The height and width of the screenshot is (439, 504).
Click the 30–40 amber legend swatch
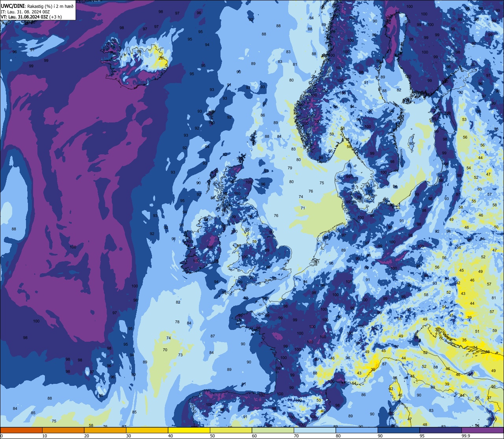tap(147, 430)
